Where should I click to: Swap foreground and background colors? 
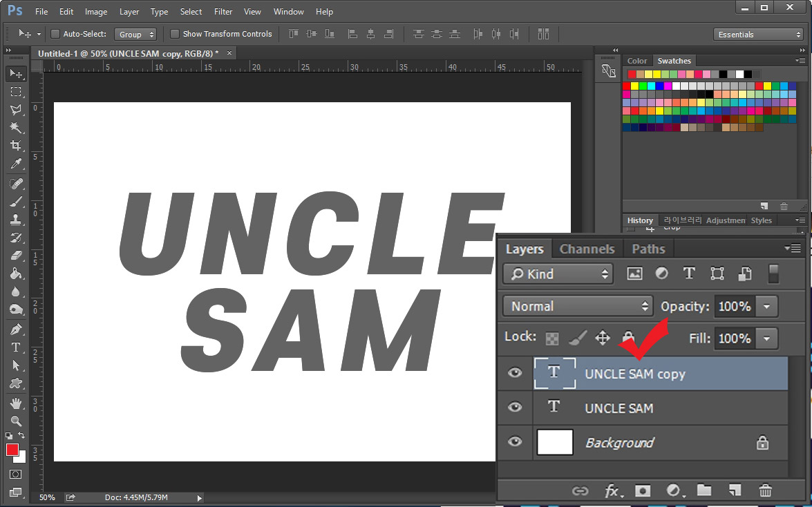tap(21, 436)
